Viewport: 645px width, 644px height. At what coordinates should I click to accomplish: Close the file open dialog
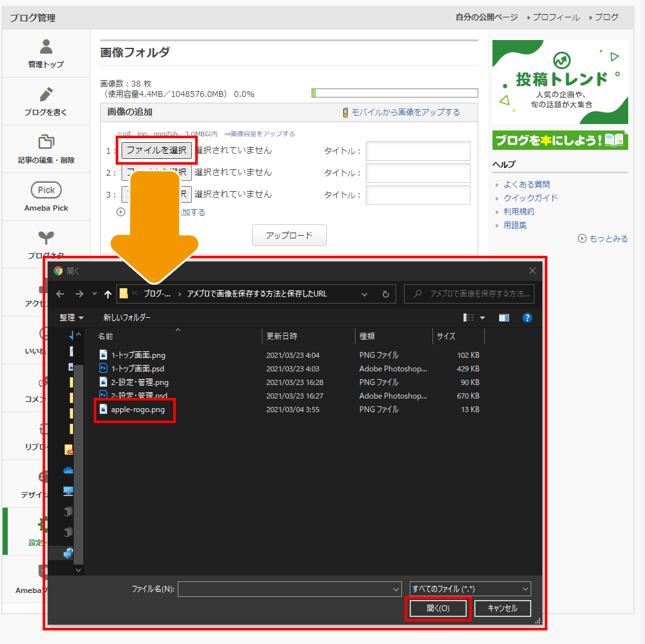point(533,271)
